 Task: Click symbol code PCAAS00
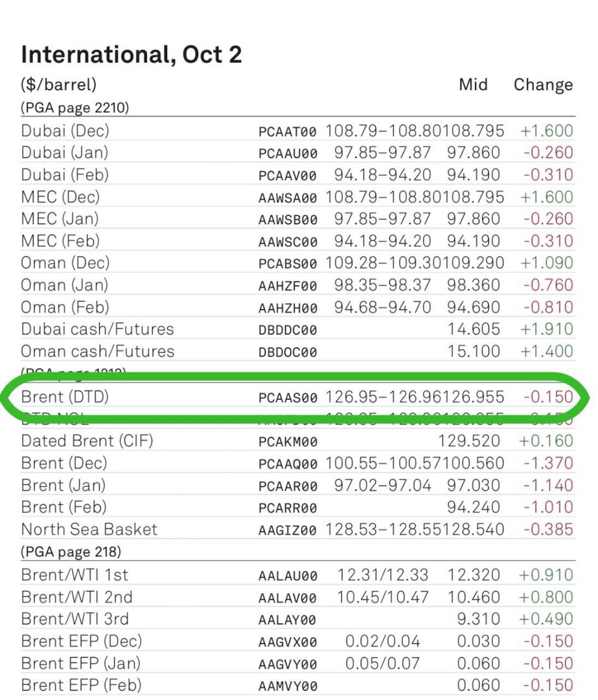pos(288,398)
